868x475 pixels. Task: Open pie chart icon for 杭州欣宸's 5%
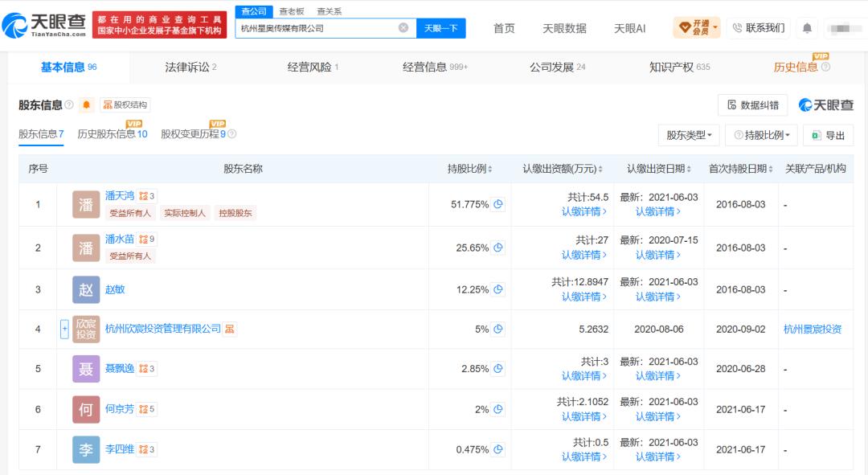pos(498,329)
